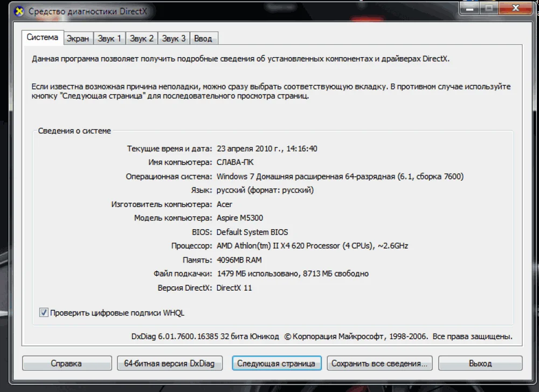Go to Следующая страница
The width and height of the screenshot is (539, 392).
277,363
